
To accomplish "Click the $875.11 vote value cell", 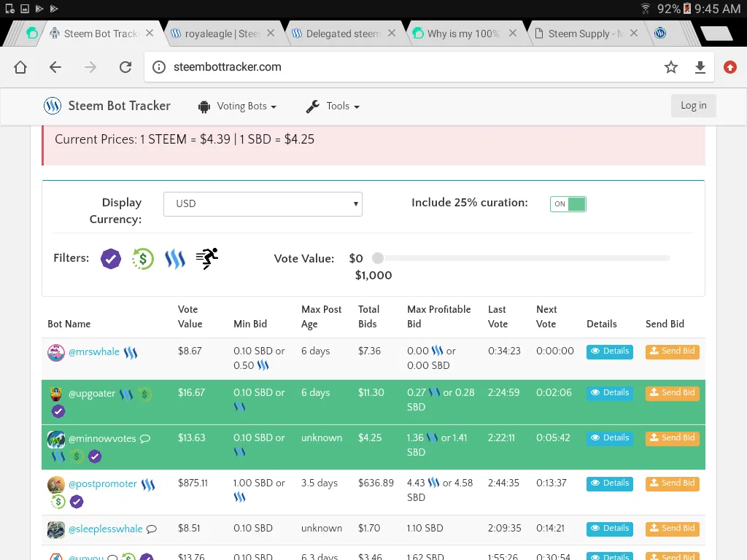I will (193, 483).
